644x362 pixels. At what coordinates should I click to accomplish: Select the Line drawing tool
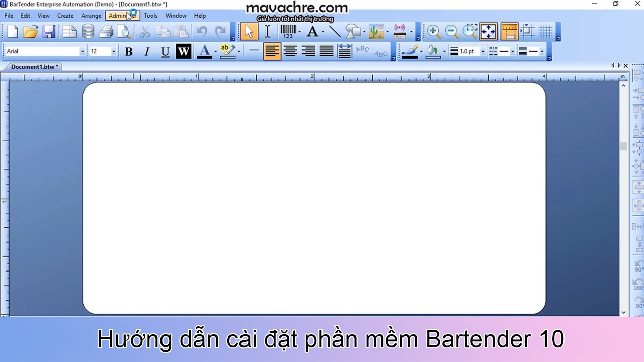click(x=335, y=32)
